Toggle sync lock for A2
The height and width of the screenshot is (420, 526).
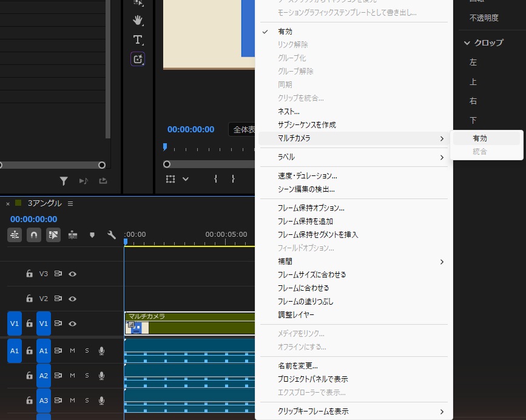[58, 375]
